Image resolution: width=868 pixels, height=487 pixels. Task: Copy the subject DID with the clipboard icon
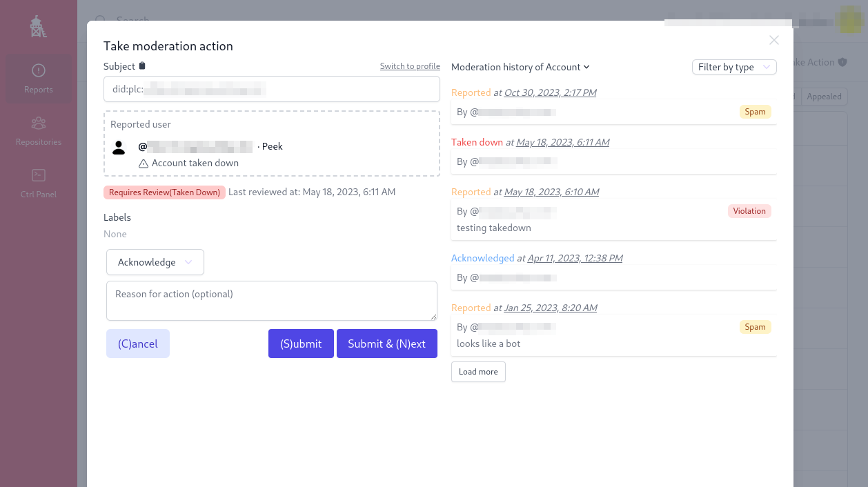click(143, 65)
